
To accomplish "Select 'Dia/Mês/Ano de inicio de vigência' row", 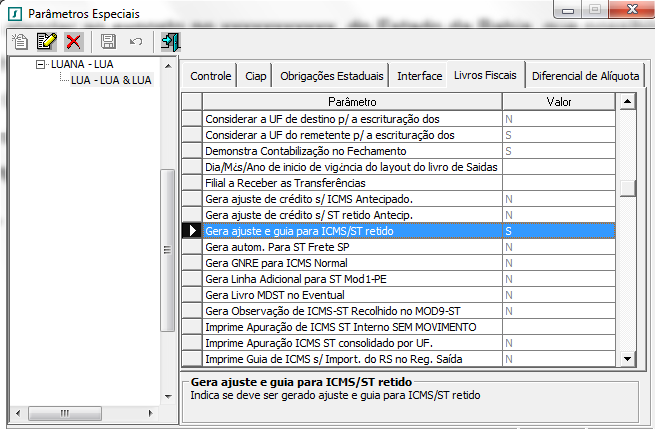I will coord(352,167).
